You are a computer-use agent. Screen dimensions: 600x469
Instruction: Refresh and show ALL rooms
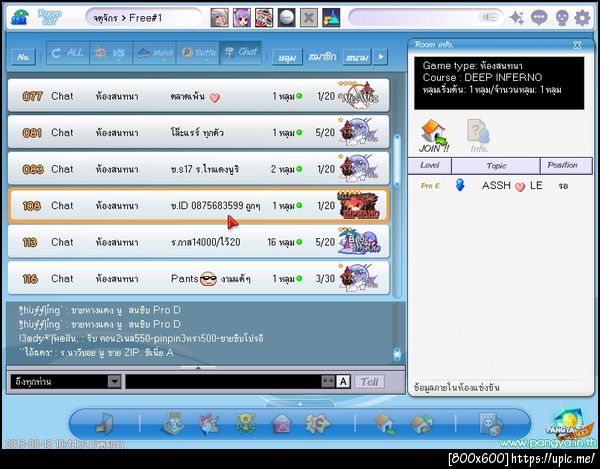point(68,53)
